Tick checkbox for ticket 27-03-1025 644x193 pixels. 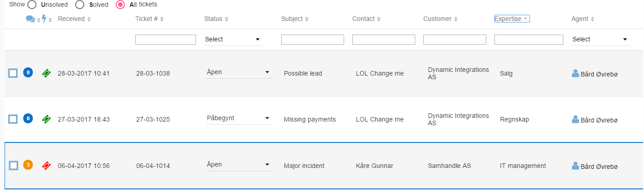point(13,119)
